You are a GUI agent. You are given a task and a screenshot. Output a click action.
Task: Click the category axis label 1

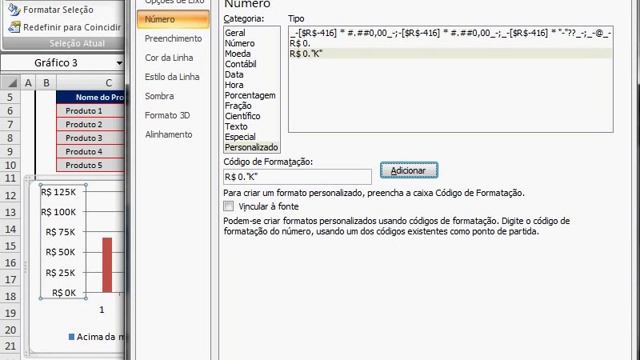tap(102, 310)
